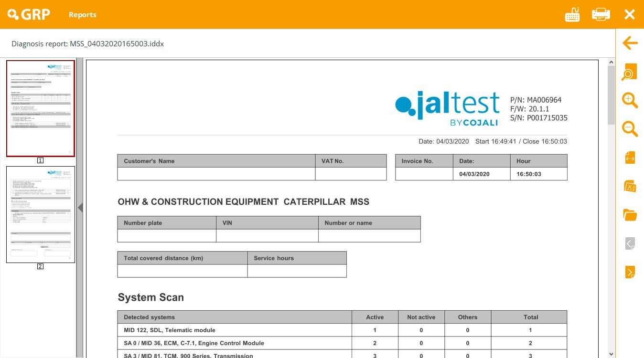Screen dimensions: 644x358
Task: Fit report page to width
Action: click(630, 157)
